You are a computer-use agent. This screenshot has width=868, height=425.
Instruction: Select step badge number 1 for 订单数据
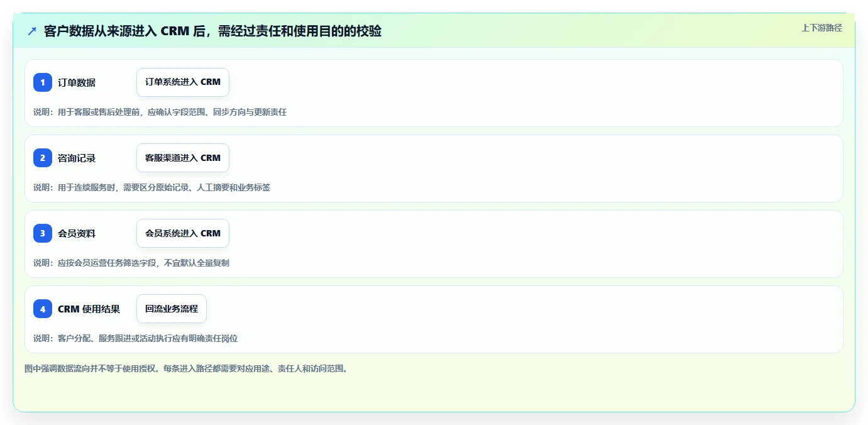(x=43, y=82)
